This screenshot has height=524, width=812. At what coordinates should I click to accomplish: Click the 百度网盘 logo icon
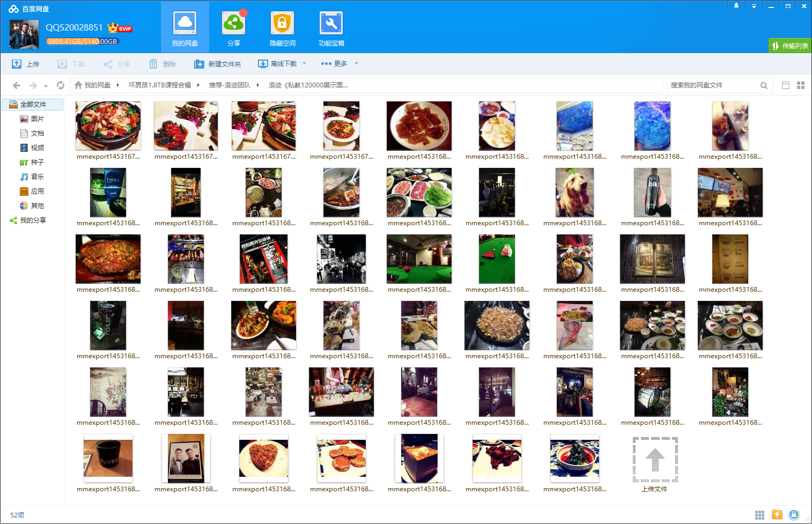pyautogui.click(x=13, y=9)
